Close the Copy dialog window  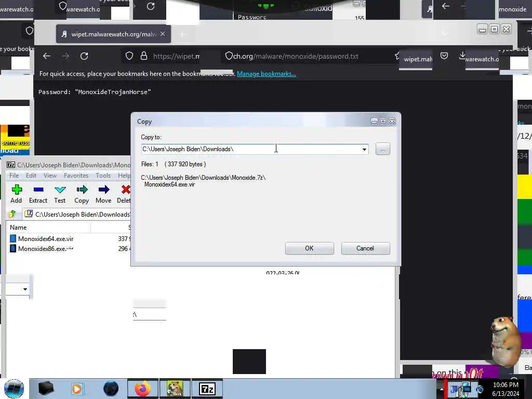tap(392, 121)
